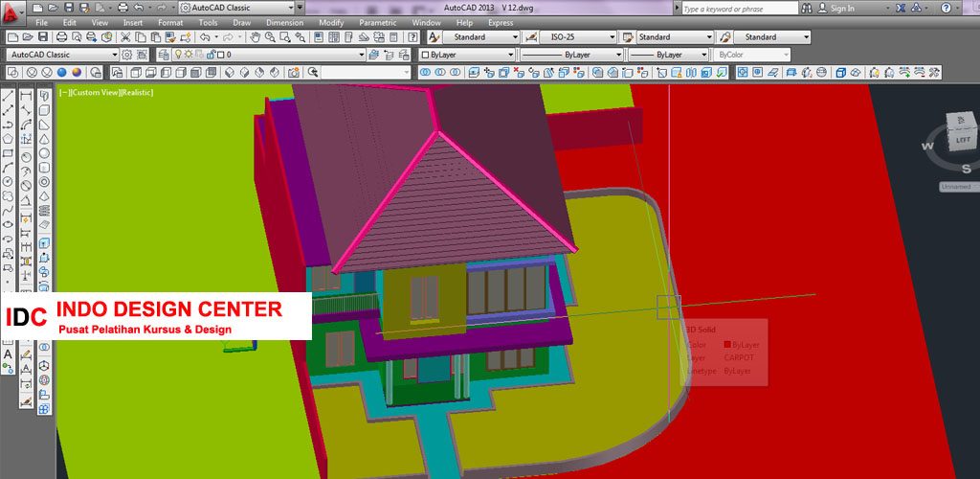980x479 pixels.
Task: Open Layer Properties Manager icon
Action: click(164, 55)
